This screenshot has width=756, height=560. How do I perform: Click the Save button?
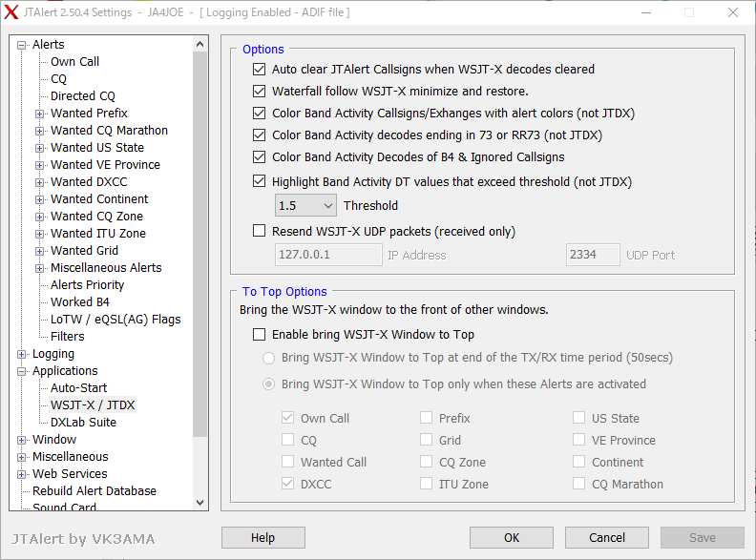[703, 537]
